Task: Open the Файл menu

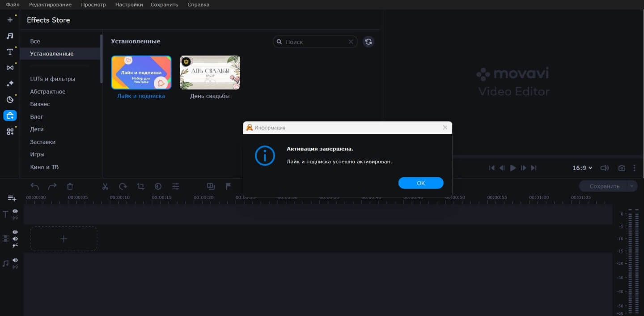Action: 13,4
